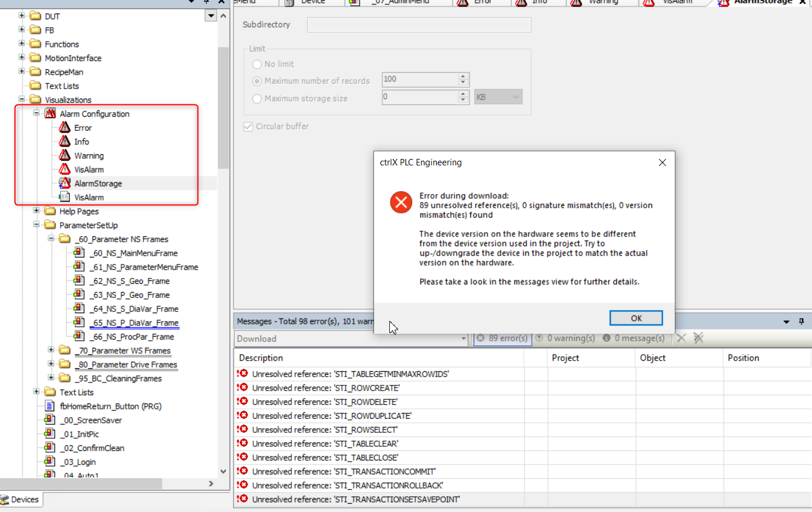Select Maximum number of records option
The height and width of the screenshot is (512, 812).
(257, 81)
